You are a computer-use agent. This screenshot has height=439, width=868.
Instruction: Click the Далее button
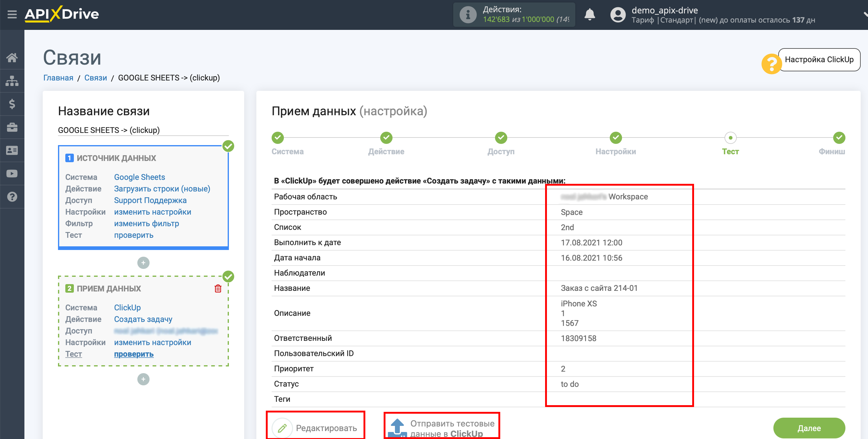pyautogui.click(x=809, y=428)
